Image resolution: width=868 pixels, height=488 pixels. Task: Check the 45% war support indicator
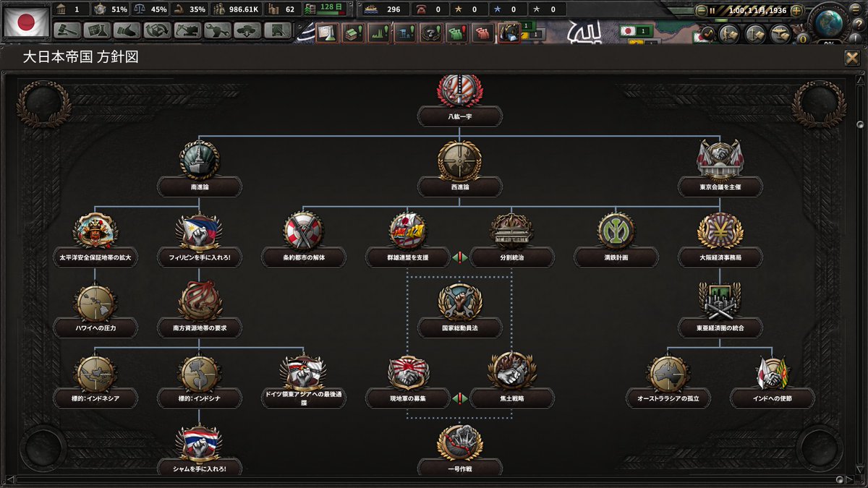click(150, 9)
